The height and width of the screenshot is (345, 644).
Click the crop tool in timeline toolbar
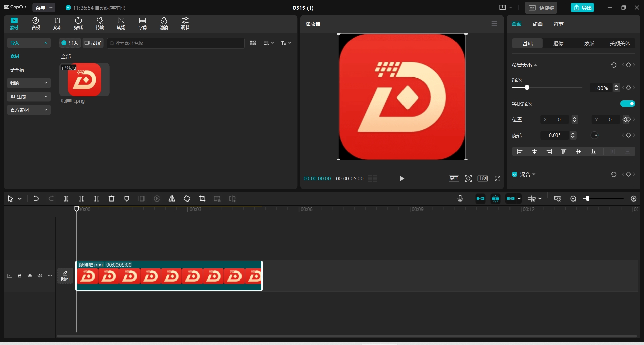tap(202, 199)
